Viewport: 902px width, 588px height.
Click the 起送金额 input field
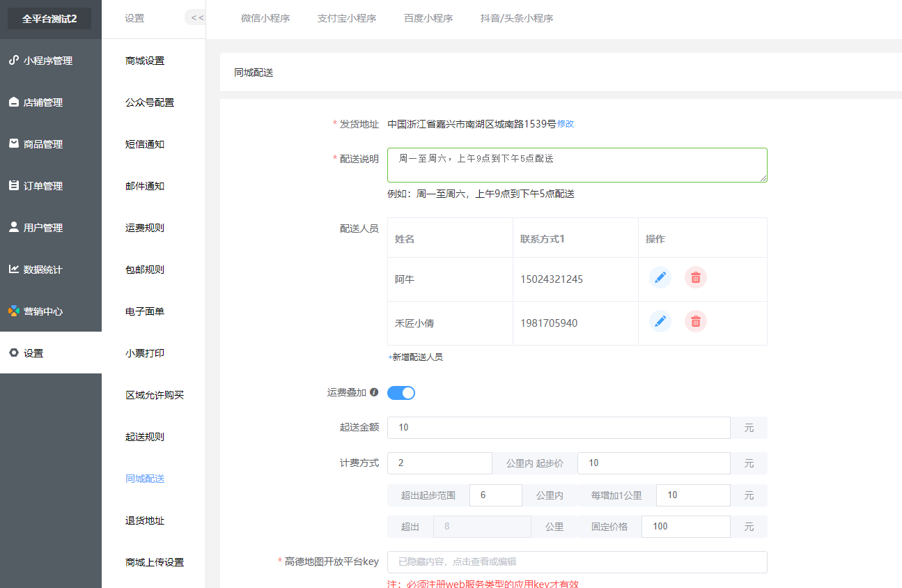point(558,428)
